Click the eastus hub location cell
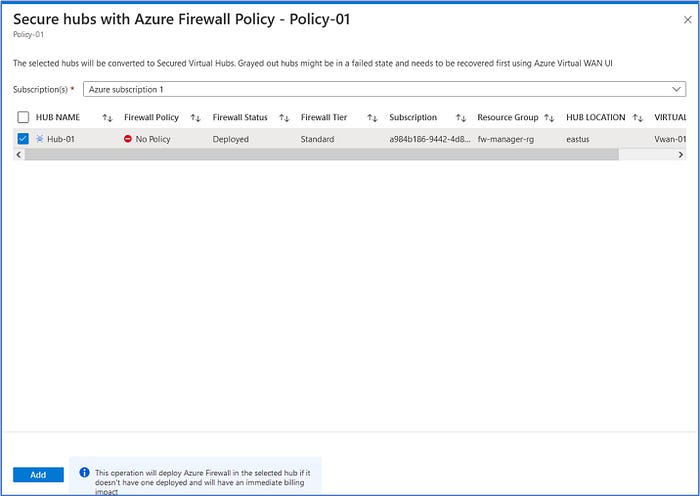The height and width of the screenshot is (496, 700). (x=578, y=139)
